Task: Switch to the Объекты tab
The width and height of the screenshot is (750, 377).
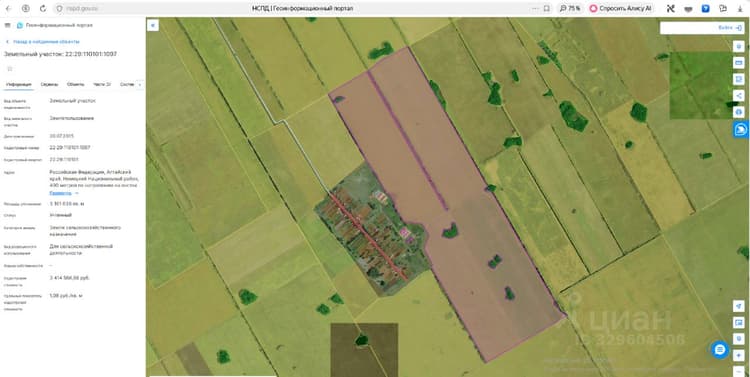Action: point(76,84)
